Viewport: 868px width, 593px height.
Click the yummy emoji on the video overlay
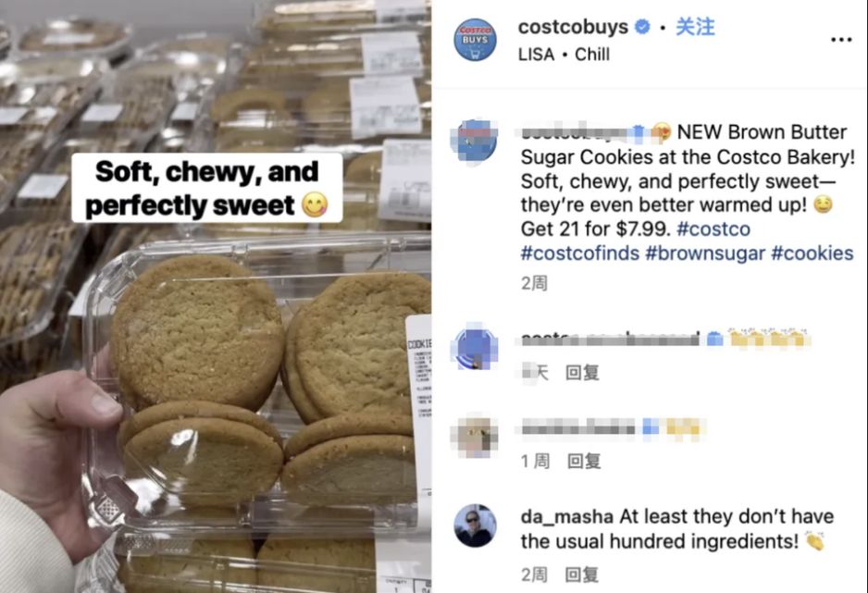[315, 205]
